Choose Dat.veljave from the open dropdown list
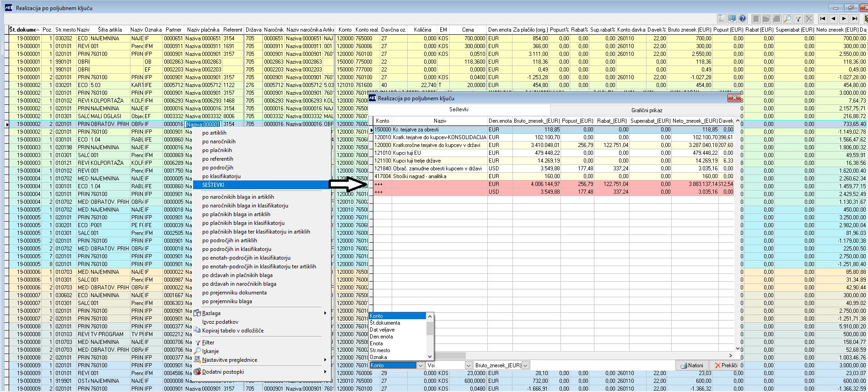 (x=382, y=330)
